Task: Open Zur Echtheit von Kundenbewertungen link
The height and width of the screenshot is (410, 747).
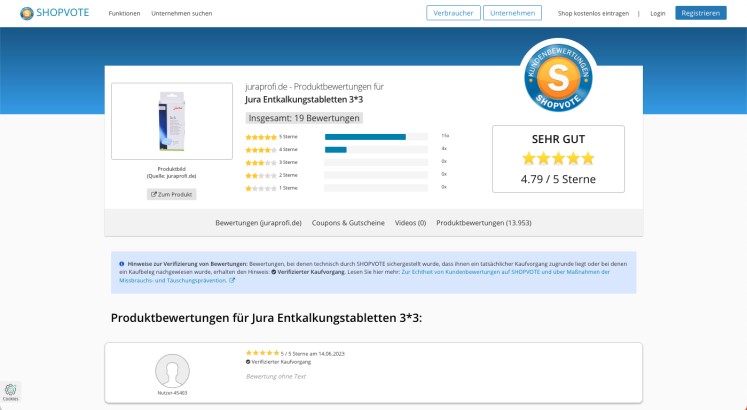Action: [x=364, y=276]
